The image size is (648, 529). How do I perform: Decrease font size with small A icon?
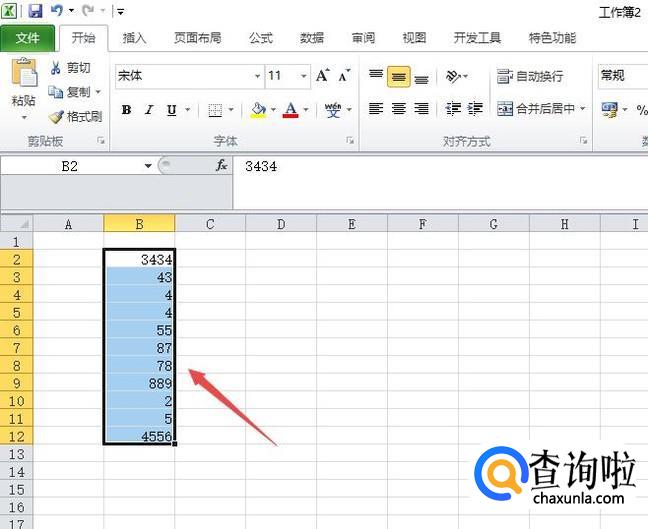[x=344, y=76]
